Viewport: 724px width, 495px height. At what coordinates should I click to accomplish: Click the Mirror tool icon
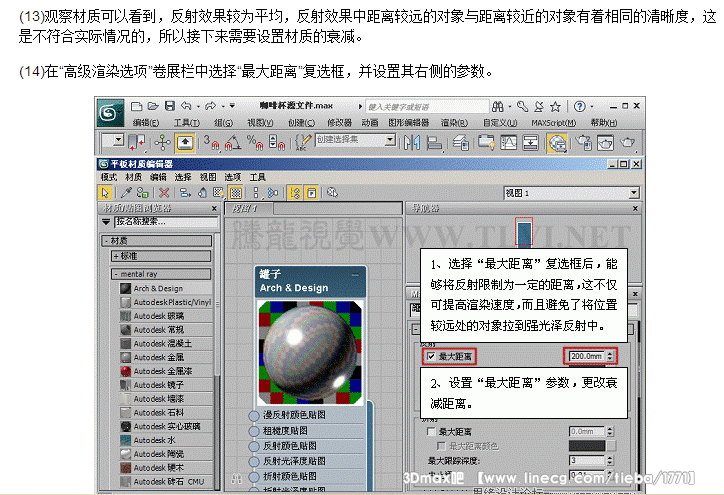click(x=412, y=142)
